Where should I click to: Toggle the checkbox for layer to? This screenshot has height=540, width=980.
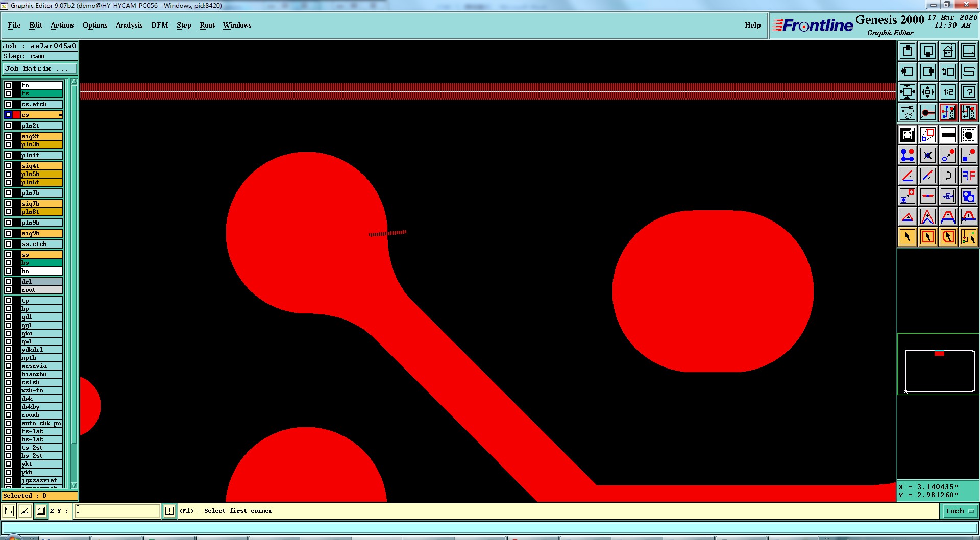(x=8, y=85)
